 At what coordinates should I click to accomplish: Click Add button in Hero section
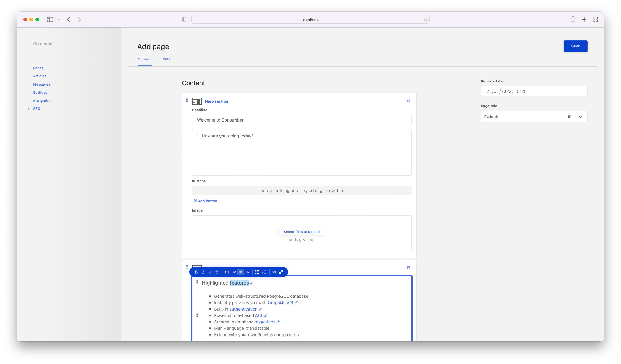205,201
